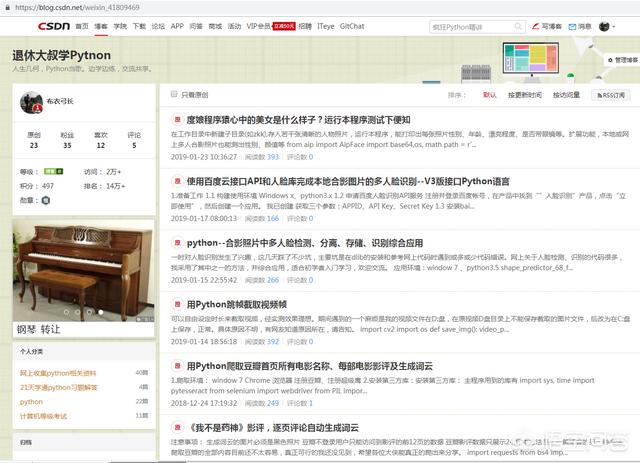Select the highlighted fourth carousel dot on the piano ad
Image resolution: width=640 pixels, height=463 pixels.
(101, 312)
